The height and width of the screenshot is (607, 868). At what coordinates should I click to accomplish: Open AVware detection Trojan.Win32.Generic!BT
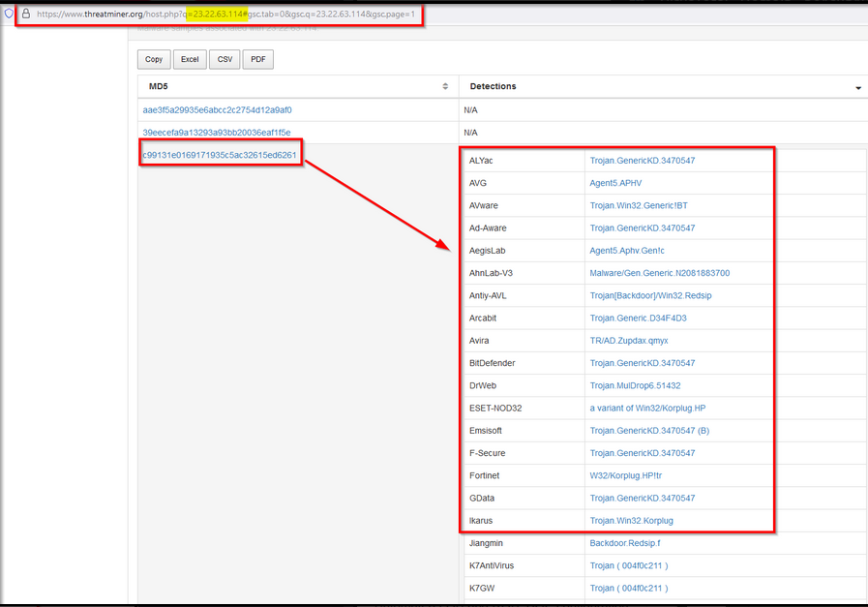tap(639, 205)
